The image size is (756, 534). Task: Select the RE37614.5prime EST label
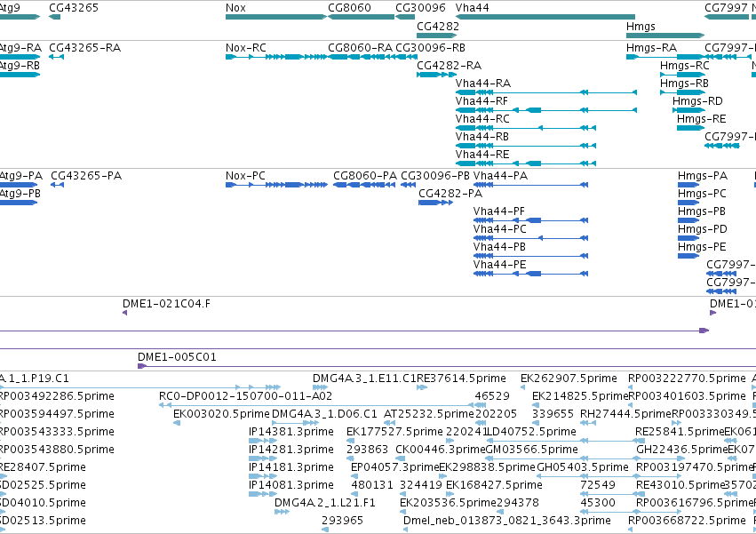click(x=461, y=379)
